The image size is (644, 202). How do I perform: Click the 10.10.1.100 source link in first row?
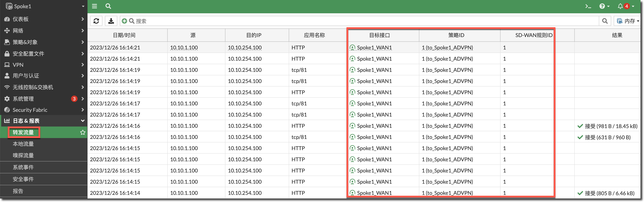tap(184, 47)
